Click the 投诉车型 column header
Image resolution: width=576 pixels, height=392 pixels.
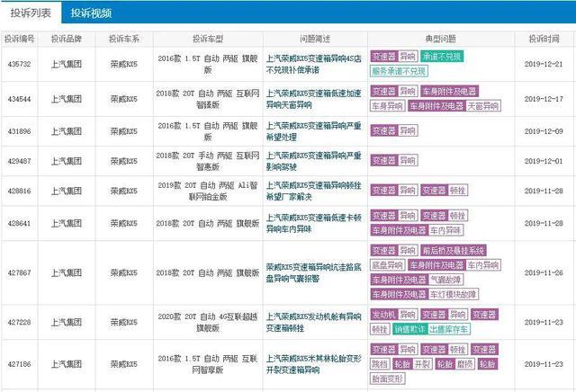208,39
